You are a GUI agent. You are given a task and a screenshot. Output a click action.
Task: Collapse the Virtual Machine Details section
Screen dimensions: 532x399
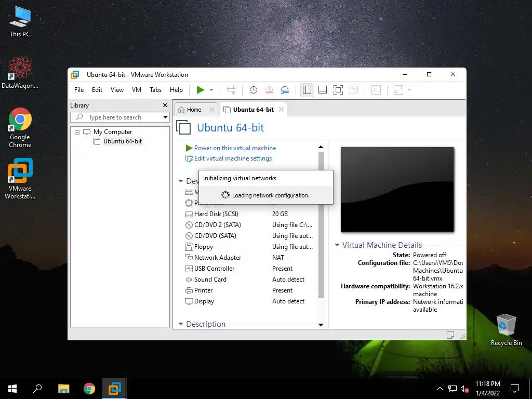pyautogui.click(x=337, y=245)
